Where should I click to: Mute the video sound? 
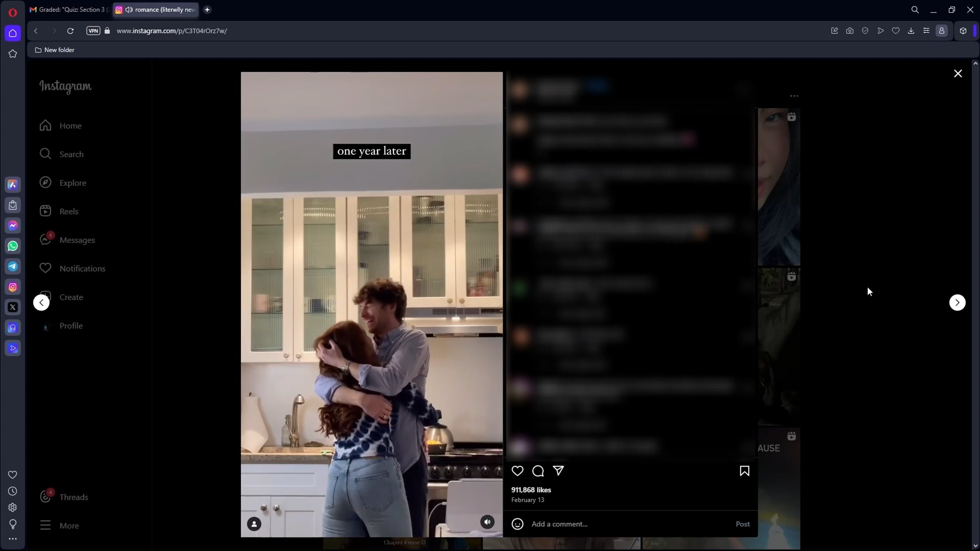pos(487,522)
